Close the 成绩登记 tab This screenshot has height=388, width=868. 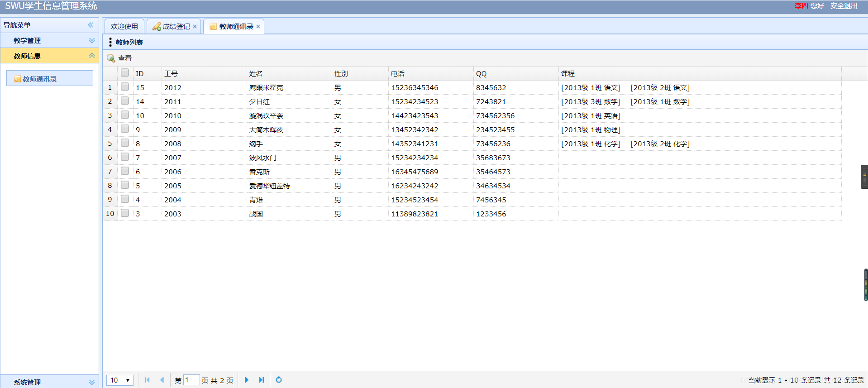tap(195, 27)
